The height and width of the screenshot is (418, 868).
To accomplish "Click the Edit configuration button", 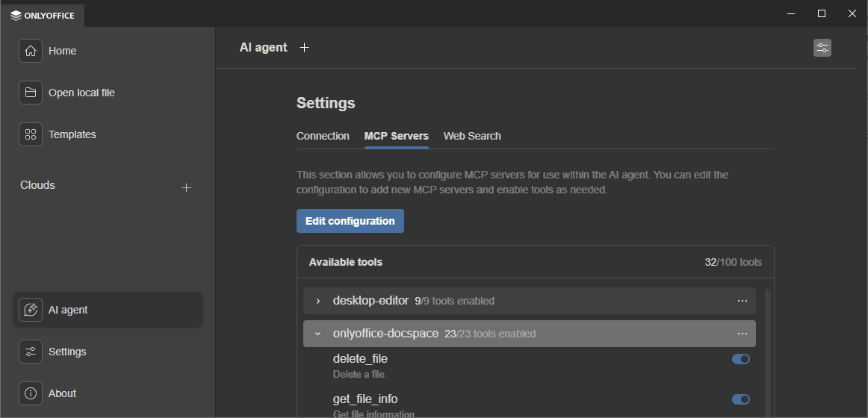I will (350, 221).
